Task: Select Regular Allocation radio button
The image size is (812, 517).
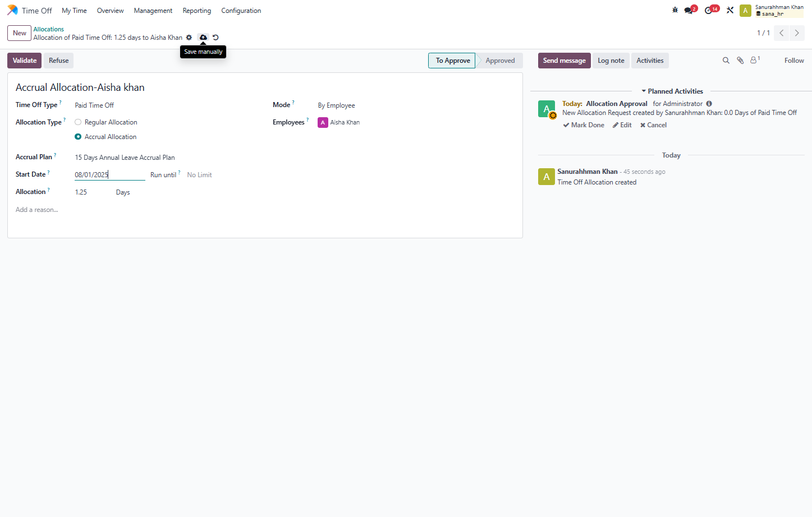Action: pos(78,122)
